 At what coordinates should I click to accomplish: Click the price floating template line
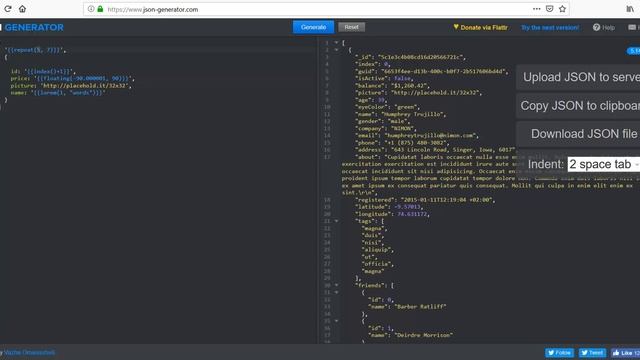(x=72, y=78)
